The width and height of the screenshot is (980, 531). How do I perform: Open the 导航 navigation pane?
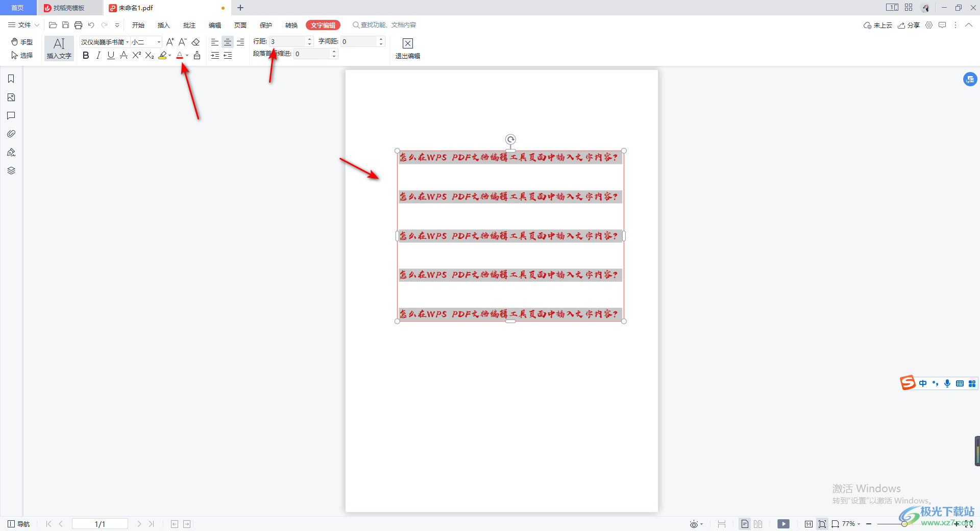pos(19,524)
